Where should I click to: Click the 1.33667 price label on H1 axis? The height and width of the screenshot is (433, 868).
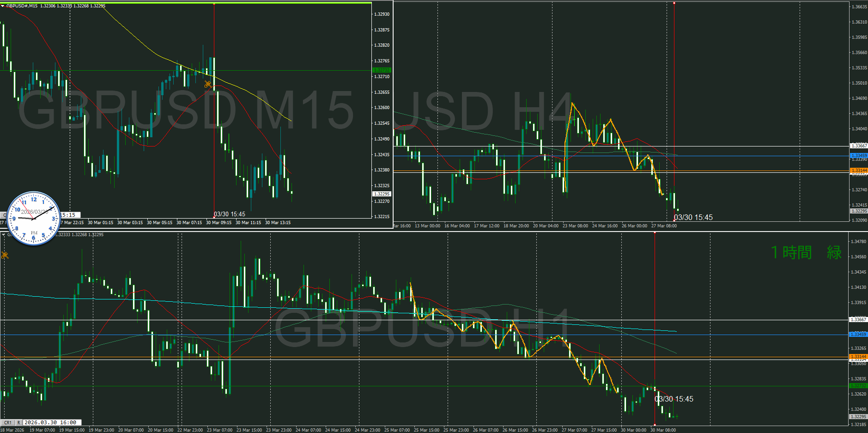(x=858, y=319)
